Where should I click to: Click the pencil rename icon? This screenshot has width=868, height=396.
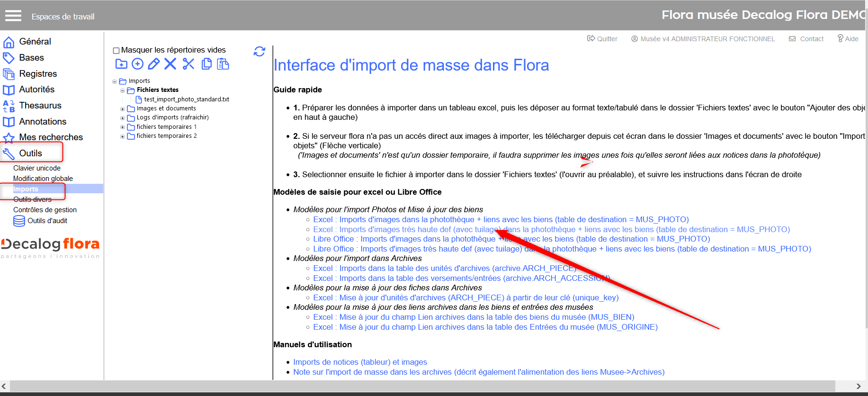point(154,64)
